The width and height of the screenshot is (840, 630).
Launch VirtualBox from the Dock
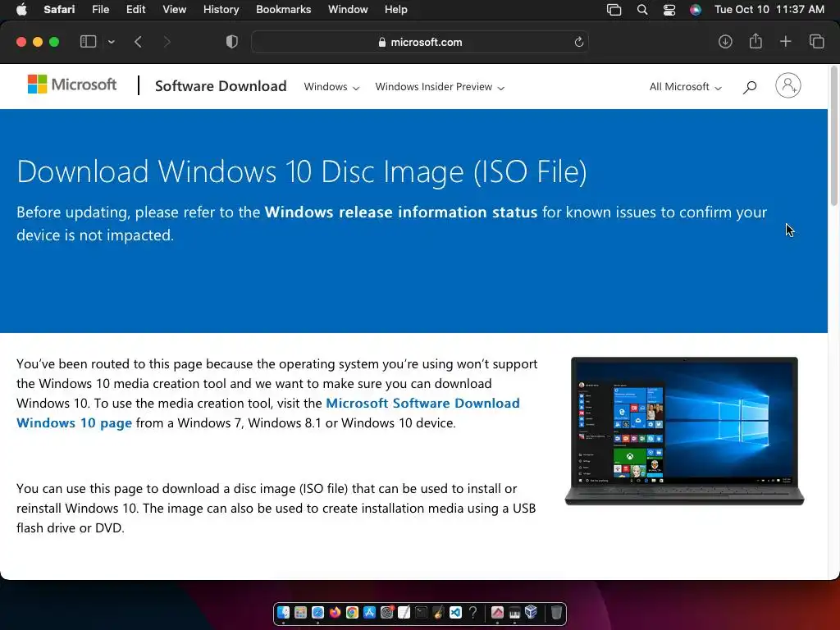tap(531, 612)
